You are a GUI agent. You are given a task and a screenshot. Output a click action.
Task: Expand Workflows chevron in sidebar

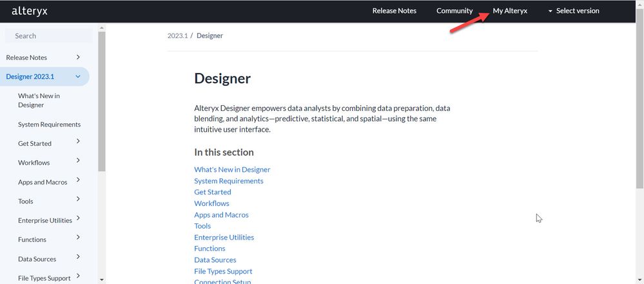78,160
